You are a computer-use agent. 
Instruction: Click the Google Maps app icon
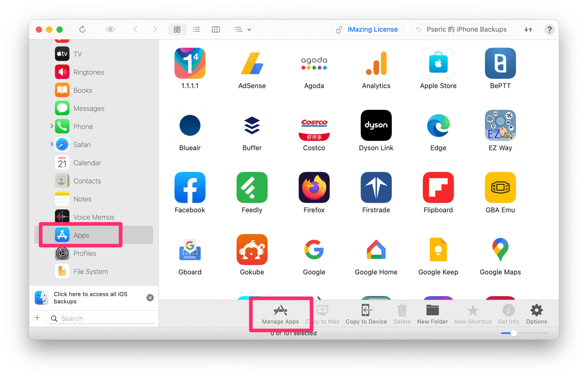pos(500,250)
